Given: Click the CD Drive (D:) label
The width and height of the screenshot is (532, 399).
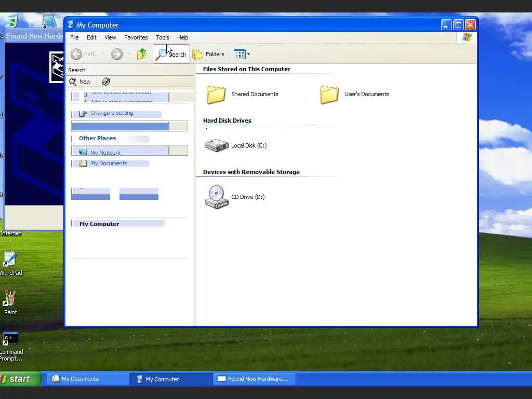Looking at the screenshot, I should 248,197.
